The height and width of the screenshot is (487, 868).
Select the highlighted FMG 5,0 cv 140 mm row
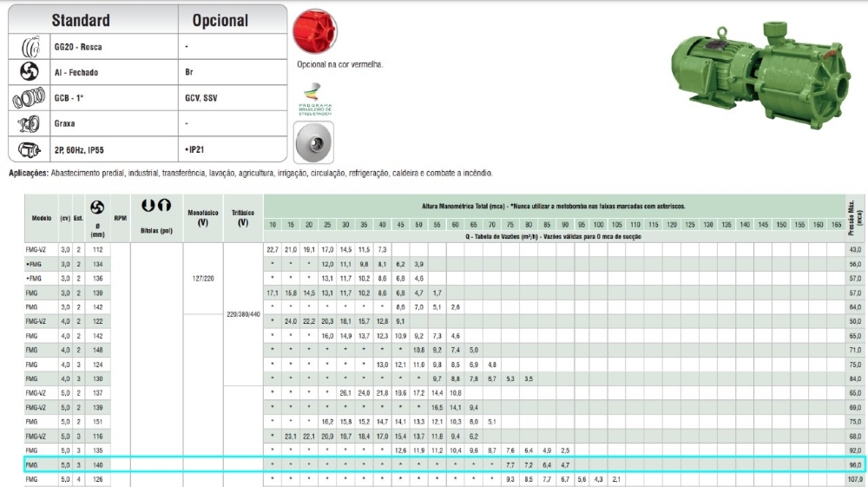coord(434,465)
